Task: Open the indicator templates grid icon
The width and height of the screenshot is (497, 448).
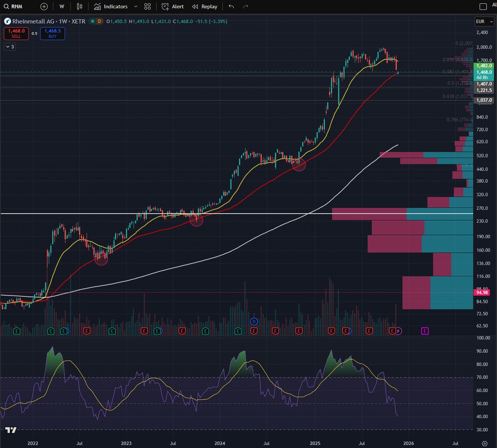Action: click(x=147, y=7)
